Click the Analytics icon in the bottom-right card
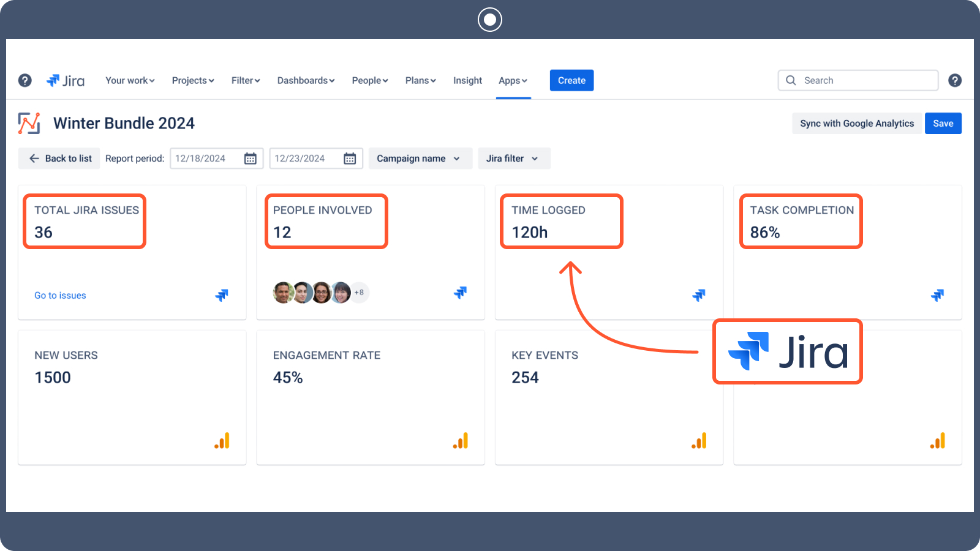 coord(938,441)
